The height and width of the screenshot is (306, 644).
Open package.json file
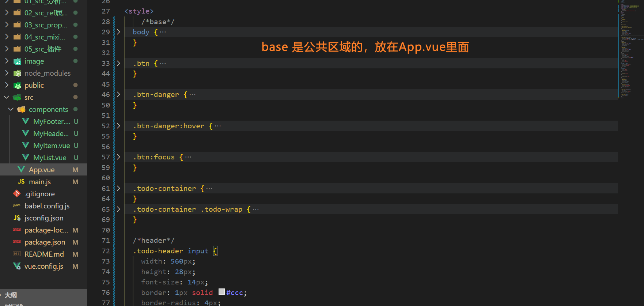coord(45,242)
